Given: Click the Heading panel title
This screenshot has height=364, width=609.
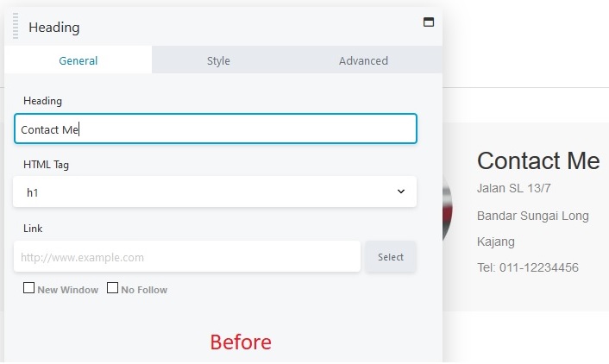Looking at the screenshot, I should (x=54, y=28).
